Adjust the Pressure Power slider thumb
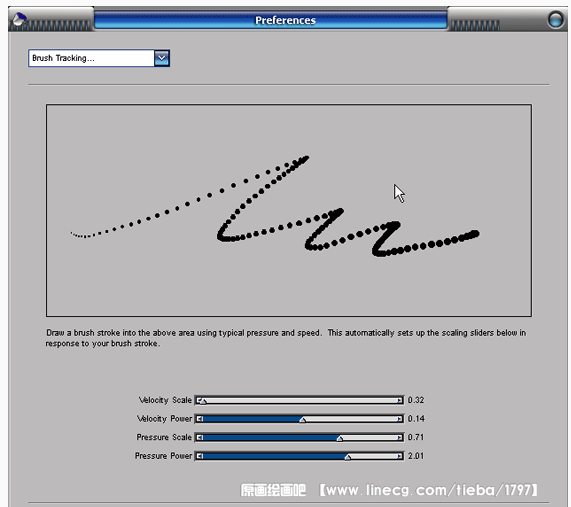The height and width of the screenshot is (507, 571). coord(348,457)
